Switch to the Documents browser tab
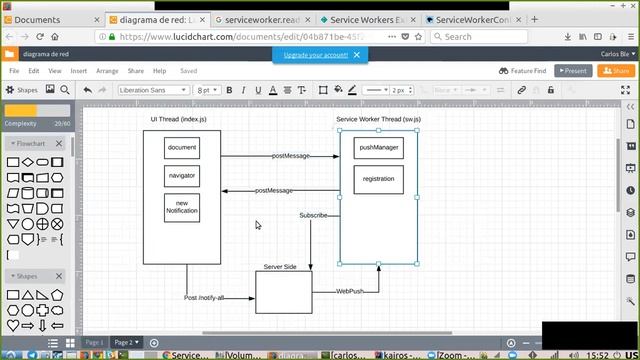The width and height of the screenshot is (640, 360). pyautogui.click(x=52, y=20)
